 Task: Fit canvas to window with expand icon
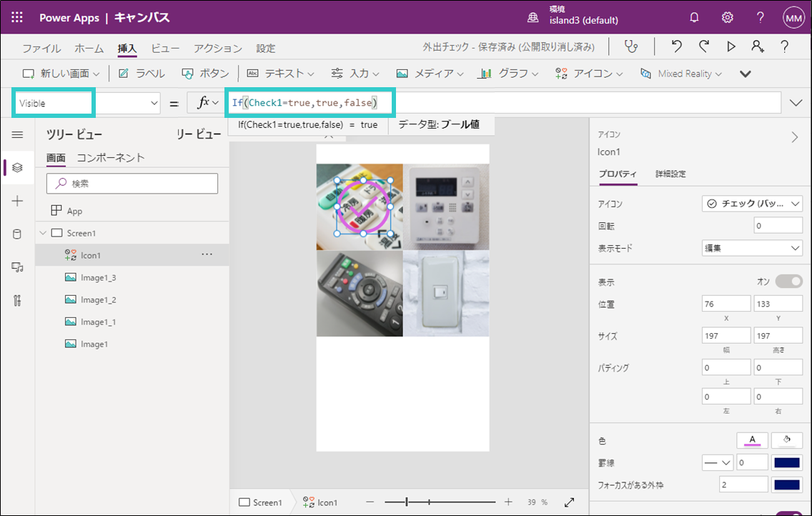[569, 502]
